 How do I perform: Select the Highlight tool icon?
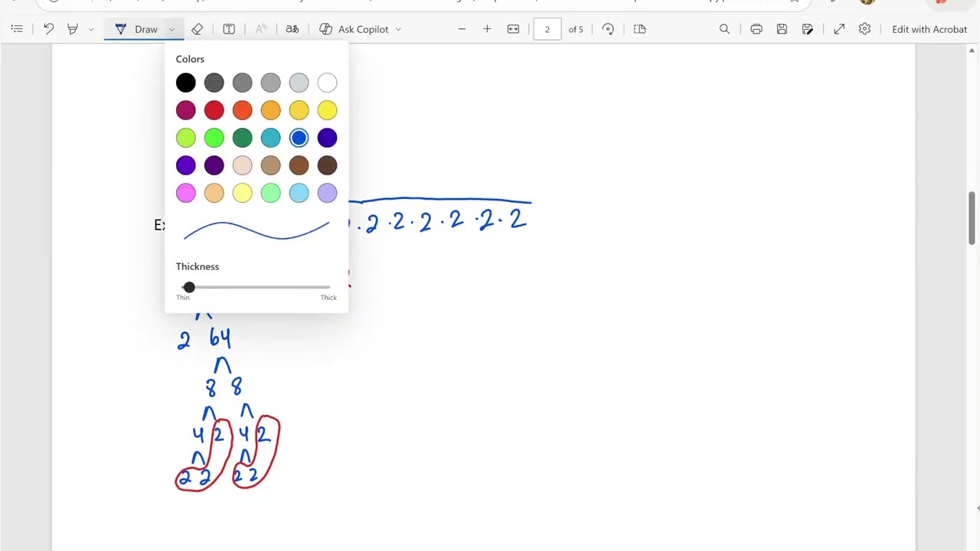click(73, 29)
